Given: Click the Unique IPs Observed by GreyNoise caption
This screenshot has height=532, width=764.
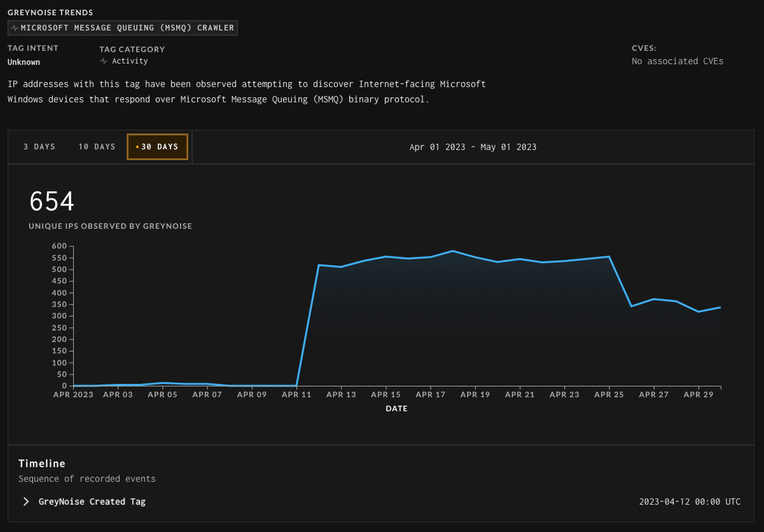Looking at the screenshot, I should point(110,226).
